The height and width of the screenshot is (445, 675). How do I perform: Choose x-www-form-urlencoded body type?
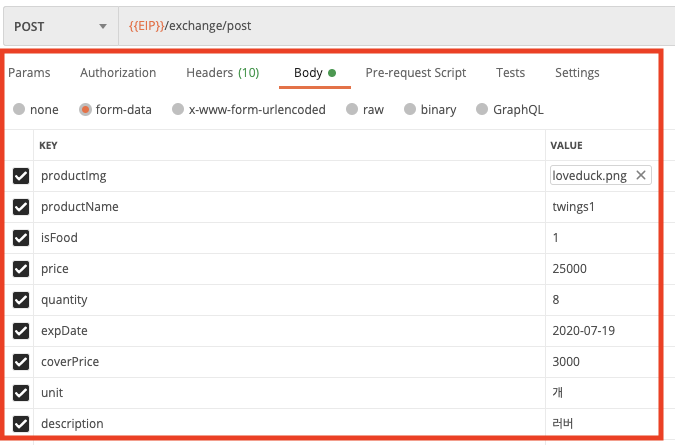coord(178,109)
